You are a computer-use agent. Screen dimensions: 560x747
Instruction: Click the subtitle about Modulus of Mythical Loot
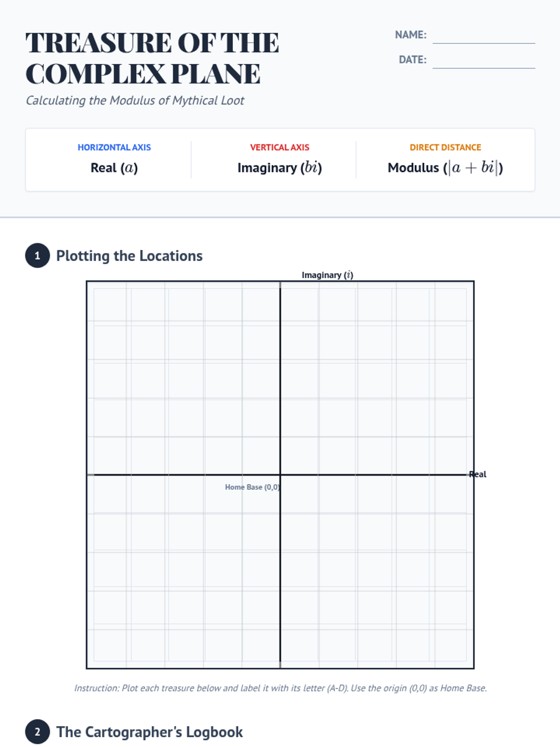pos(135,100)
